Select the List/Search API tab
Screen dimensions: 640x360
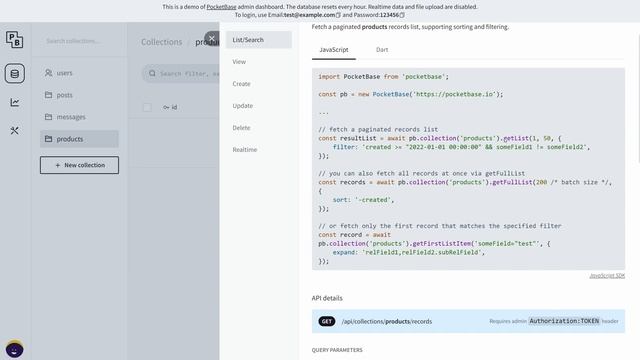tap(259, 40)
